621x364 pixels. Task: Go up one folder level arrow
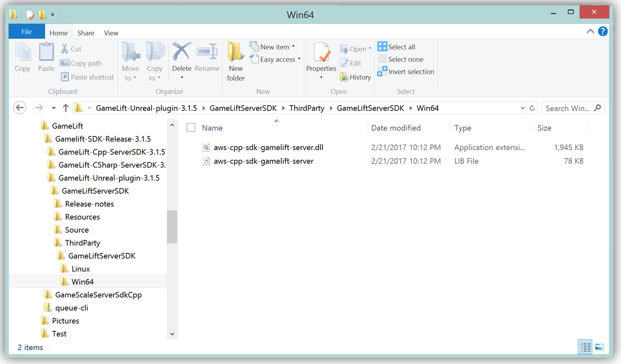pyautogui.click(x=66, y=108)
